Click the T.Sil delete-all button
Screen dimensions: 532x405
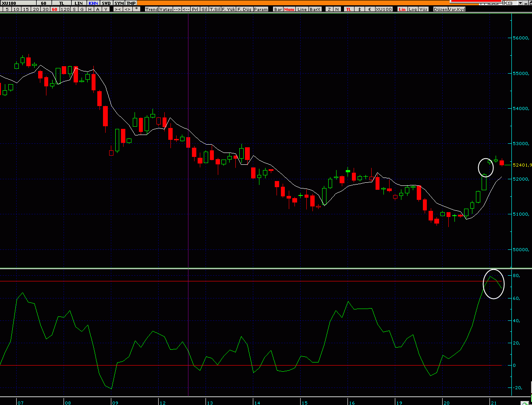(215, 9)
